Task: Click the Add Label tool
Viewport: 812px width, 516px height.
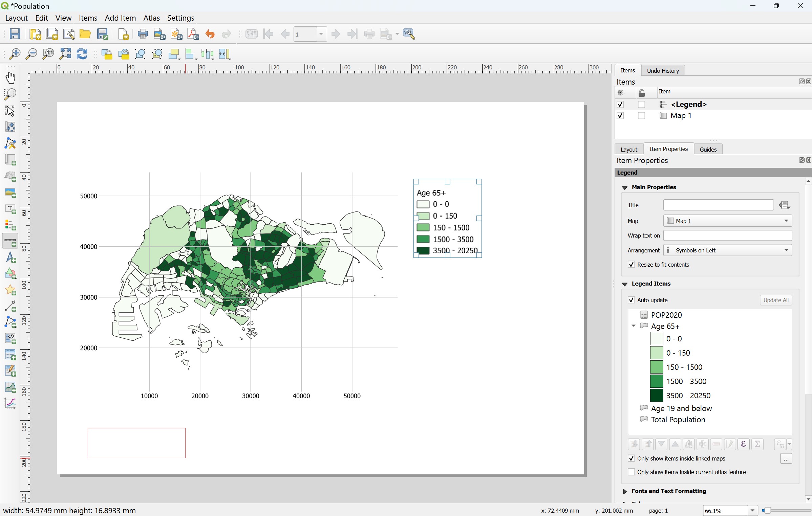Action: 10,209
